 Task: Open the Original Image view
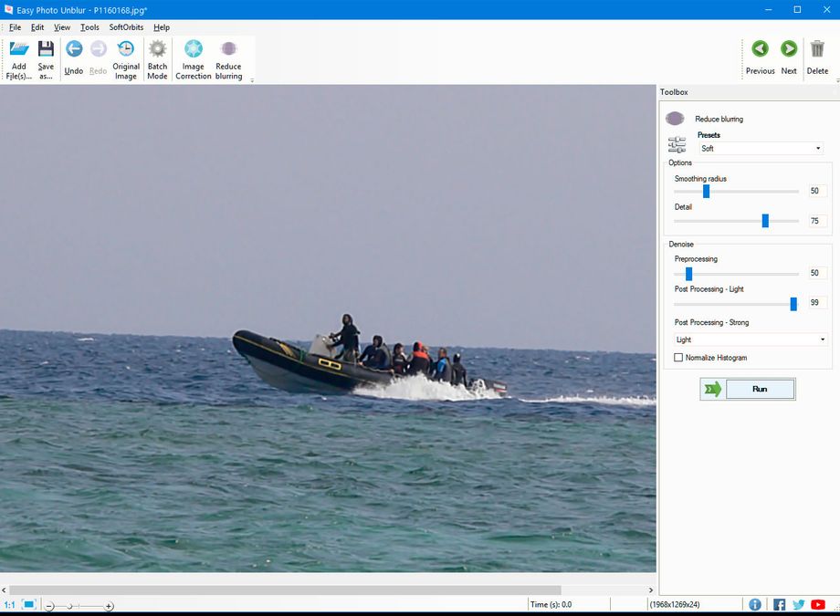pos(126,57)
